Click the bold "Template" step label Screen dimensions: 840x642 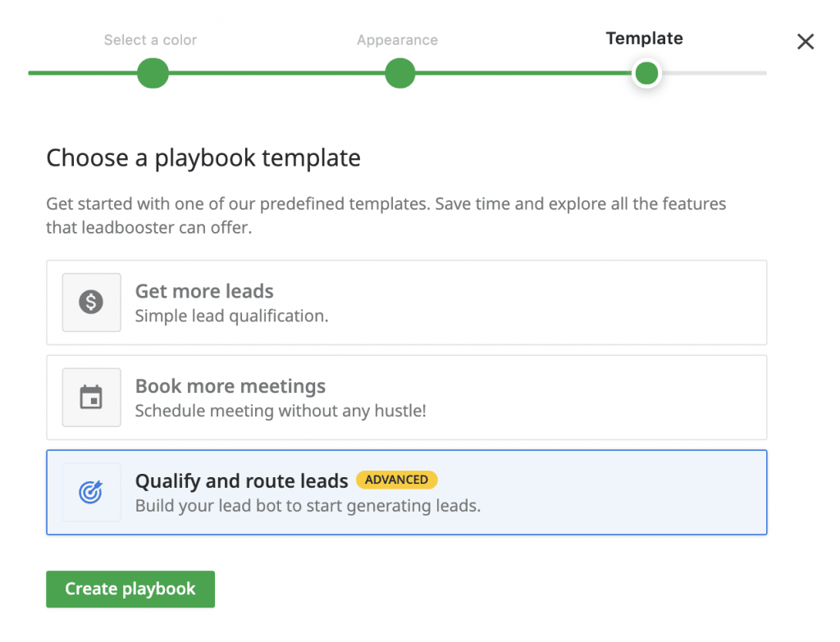(x=644, y=39)
